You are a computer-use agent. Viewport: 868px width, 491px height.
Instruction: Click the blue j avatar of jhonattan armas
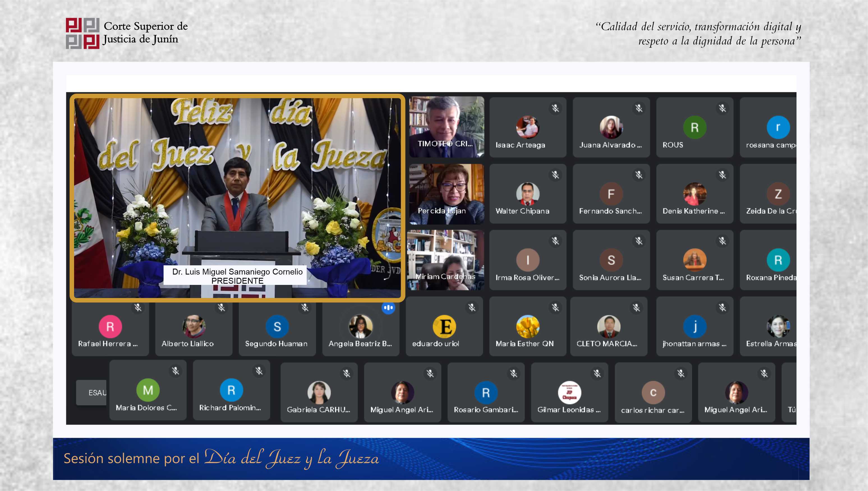point(695,326)
